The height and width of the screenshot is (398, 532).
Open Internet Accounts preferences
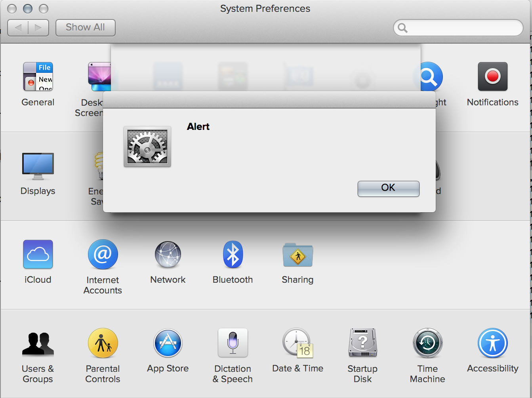point(103,254)
